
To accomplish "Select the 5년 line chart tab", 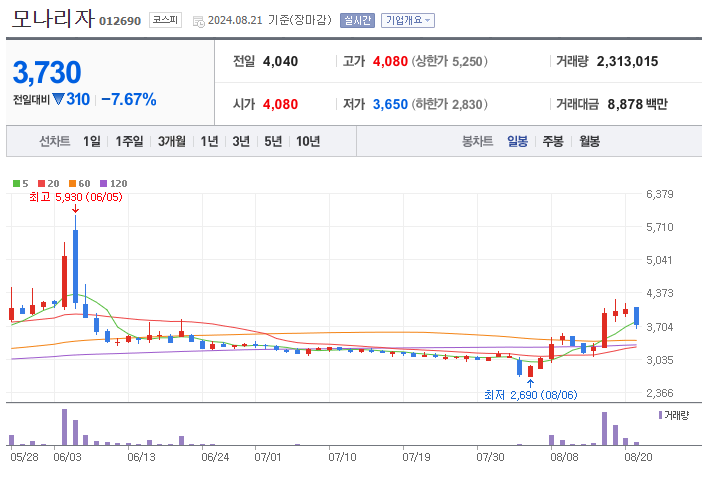I will 273,141.
